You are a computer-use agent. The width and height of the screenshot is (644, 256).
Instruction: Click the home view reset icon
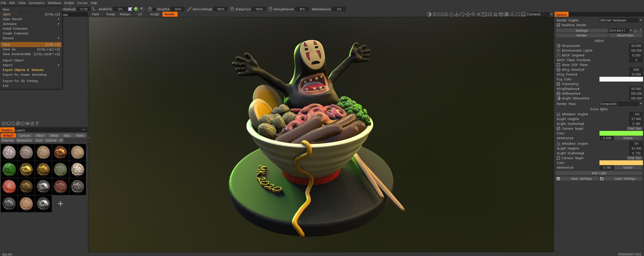tap(496, 14)
